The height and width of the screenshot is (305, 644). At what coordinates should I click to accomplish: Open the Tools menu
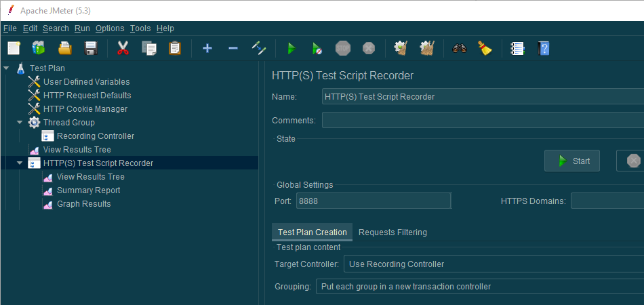coord(140,28)
